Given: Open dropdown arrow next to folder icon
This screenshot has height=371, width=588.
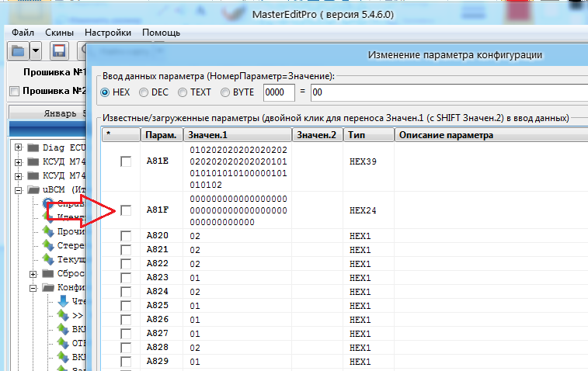Looking at the screenshot, I should point(37,51).
